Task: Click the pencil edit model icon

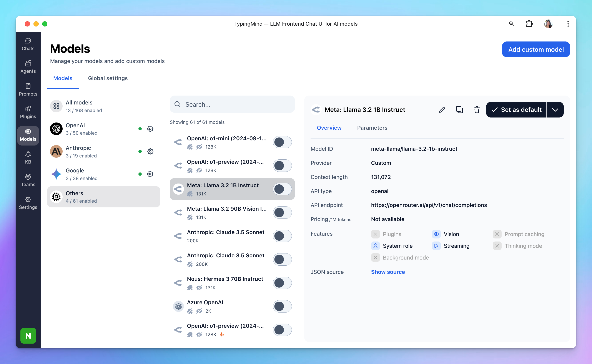Action: coord(442,110)
